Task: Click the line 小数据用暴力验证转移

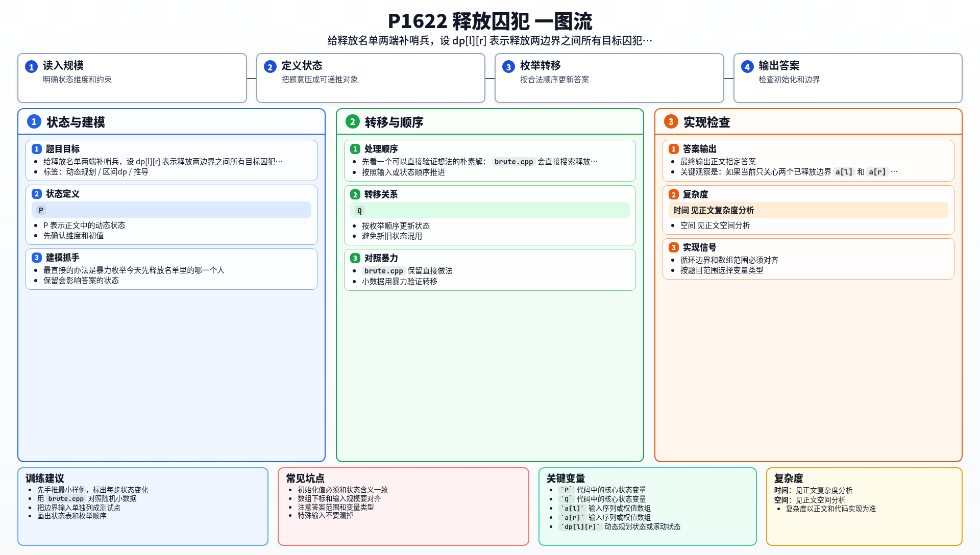Action: click(x=400, y=282)
